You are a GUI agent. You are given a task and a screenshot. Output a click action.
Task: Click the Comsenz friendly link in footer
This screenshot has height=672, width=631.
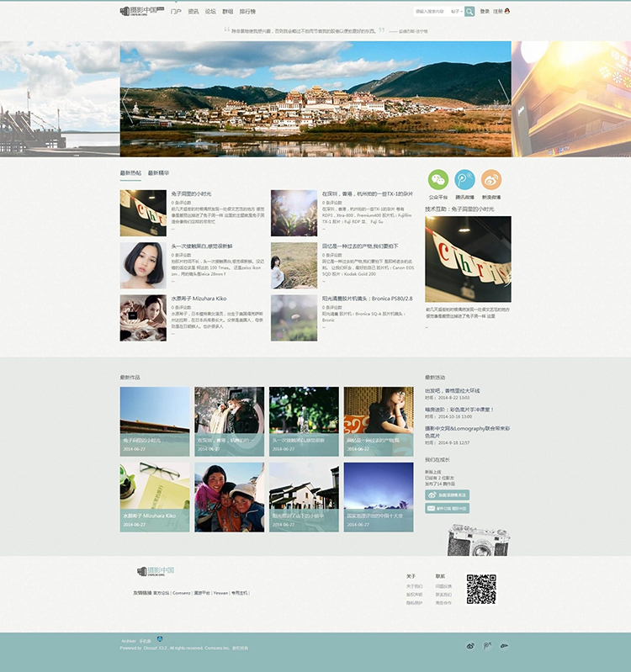point(182,593)
